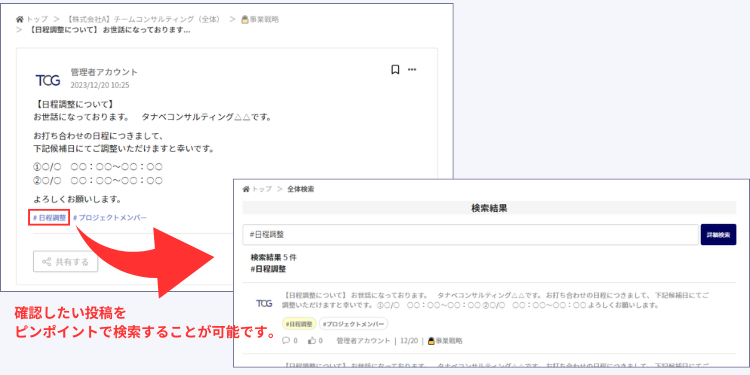Screen dimensions: 750x375
Task: Go to トップ in the post breadcrumb
Action: (37, 20)
